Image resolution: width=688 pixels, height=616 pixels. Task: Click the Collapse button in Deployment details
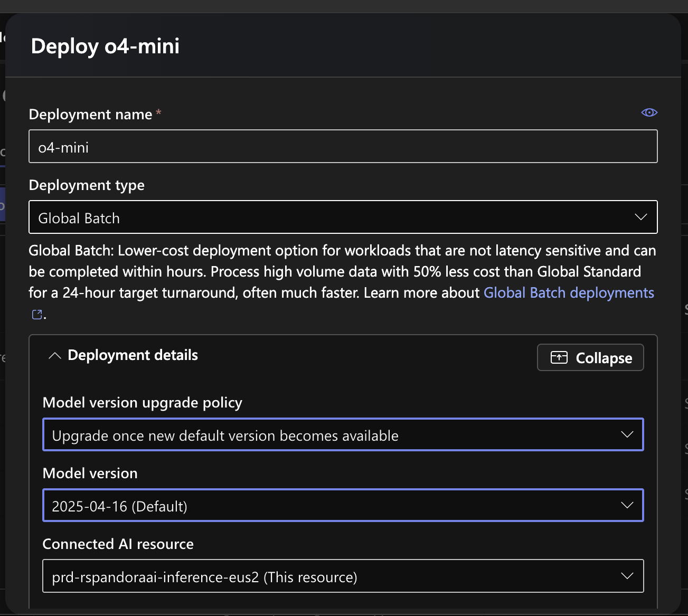pyautogui.click(x=590, y=357)
